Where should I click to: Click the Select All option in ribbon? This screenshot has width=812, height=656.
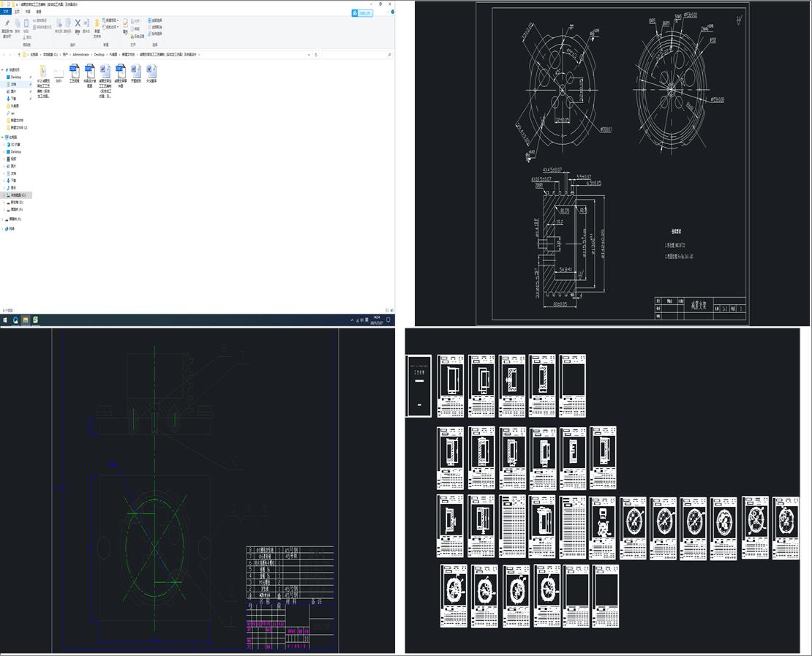click(x=155, y=20)
